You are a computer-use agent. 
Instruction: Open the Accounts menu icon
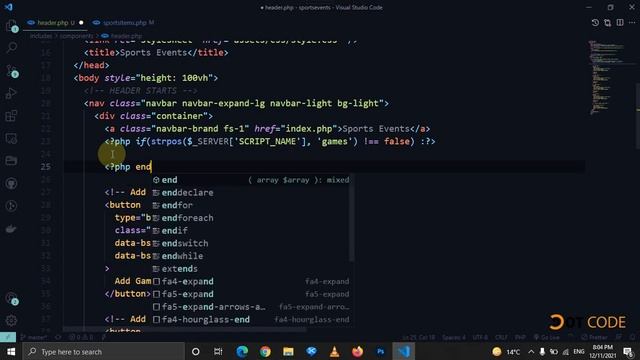click(x=11, y=298)
